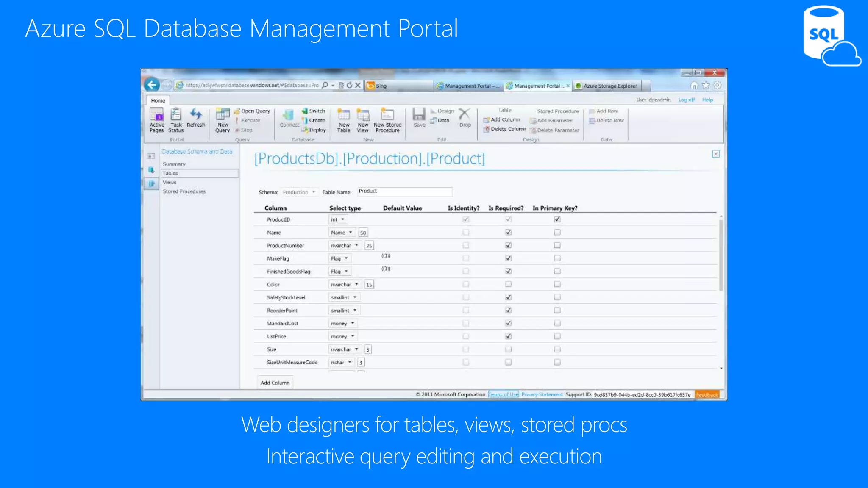
Task: Start a New Query
Action: tap(223, 120)
